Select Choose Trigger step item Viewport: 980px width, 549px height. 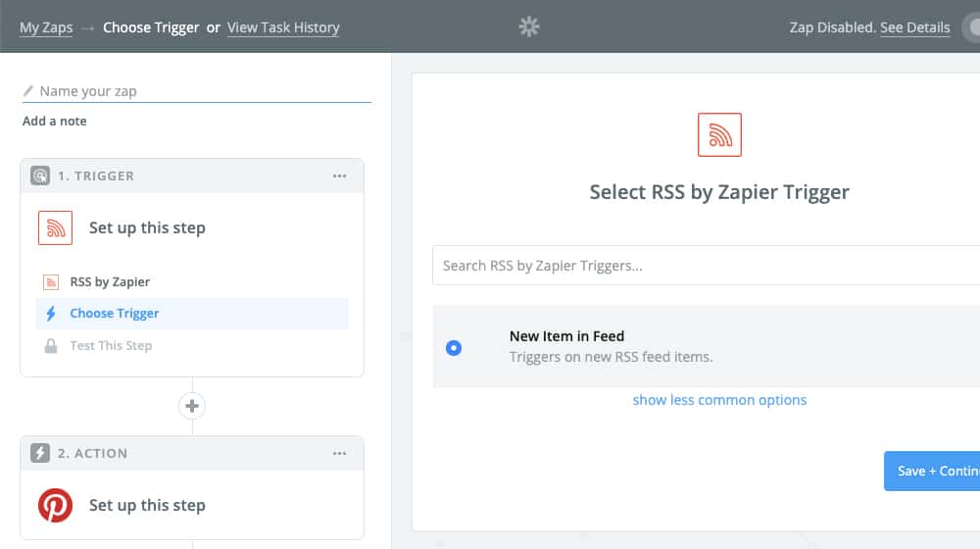click(x=192, y=314)
